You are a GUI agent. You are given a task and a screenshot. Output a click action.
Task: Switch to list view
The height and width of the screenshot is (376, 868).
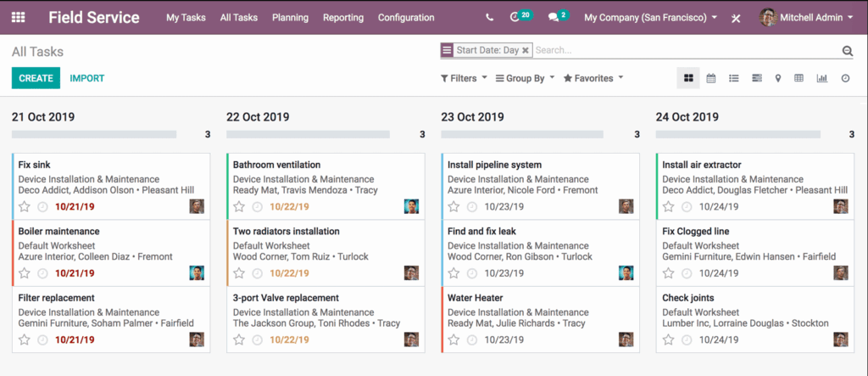734,78
